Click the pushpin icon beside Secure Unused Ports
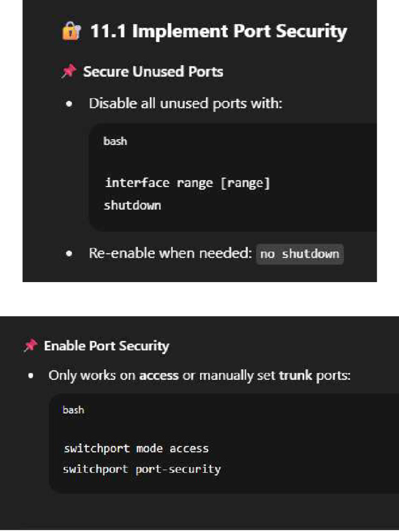This screenshot has height=532, width=399. tap(69, 72)
